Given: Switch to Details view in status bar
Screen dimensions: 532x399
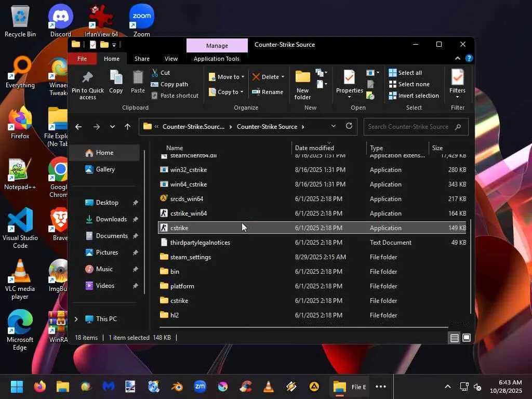Looking at the screenshot, I should 454,338.
